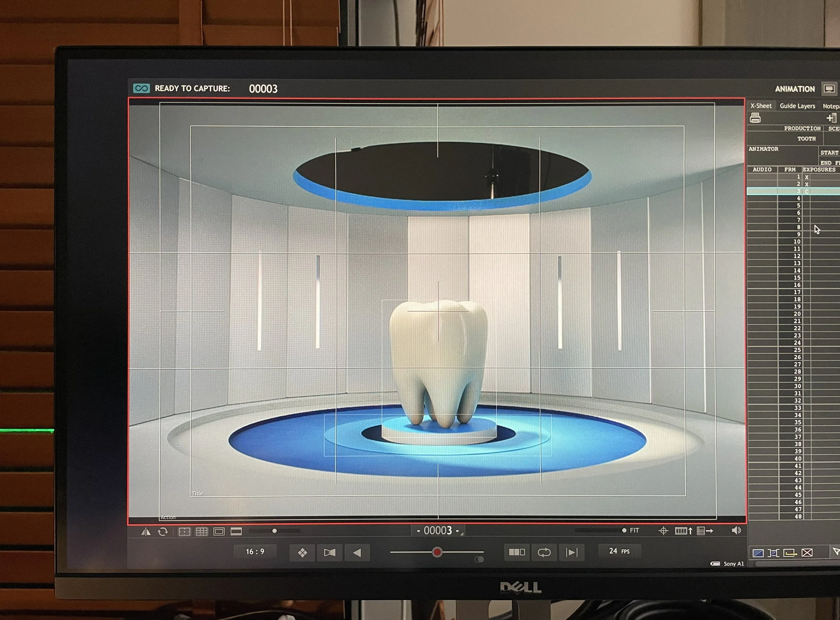Toggle the loop playback button
This screenshot has width=840, height=620.
[544, 552]
